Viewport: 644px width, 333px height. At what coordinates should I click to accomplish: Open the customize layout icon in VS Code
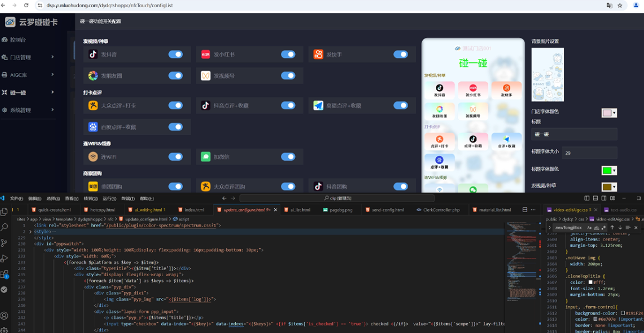tap(612, 198)
